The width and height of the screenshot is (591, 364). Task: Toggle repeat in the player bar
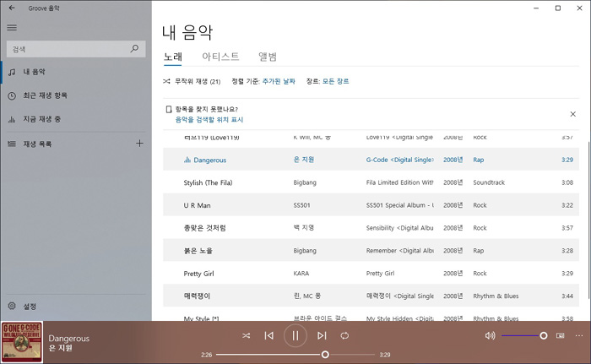pyautogui.click(x=344, y=335)
